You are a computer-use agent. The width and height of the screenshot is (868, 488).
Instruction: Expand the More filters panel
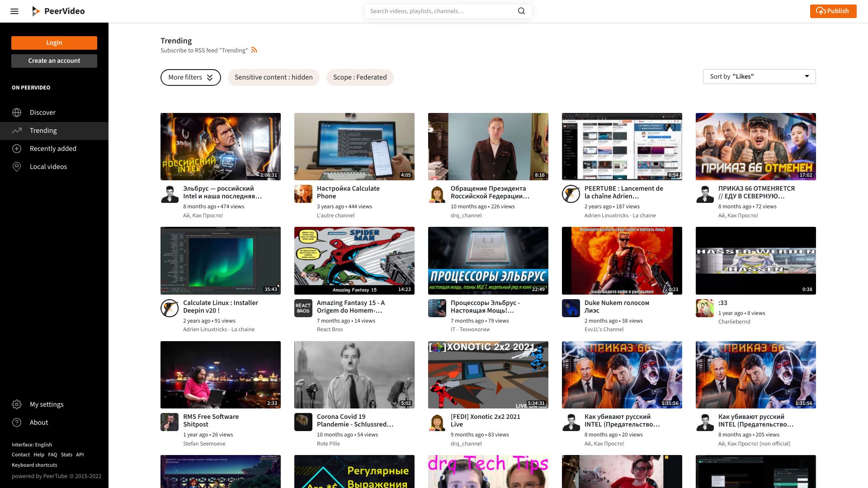[191, 77]
